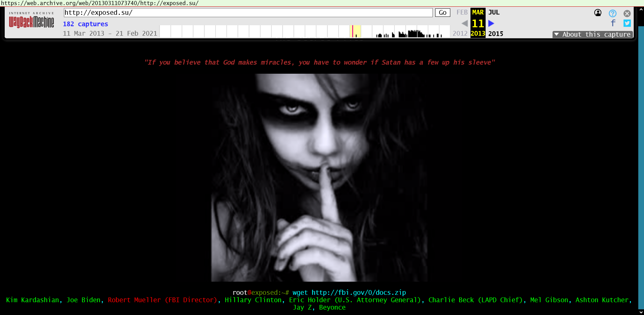Click the Wayback Machine logo
The width and height of the screenshot is (644, 315).
[x=31, y=20]
